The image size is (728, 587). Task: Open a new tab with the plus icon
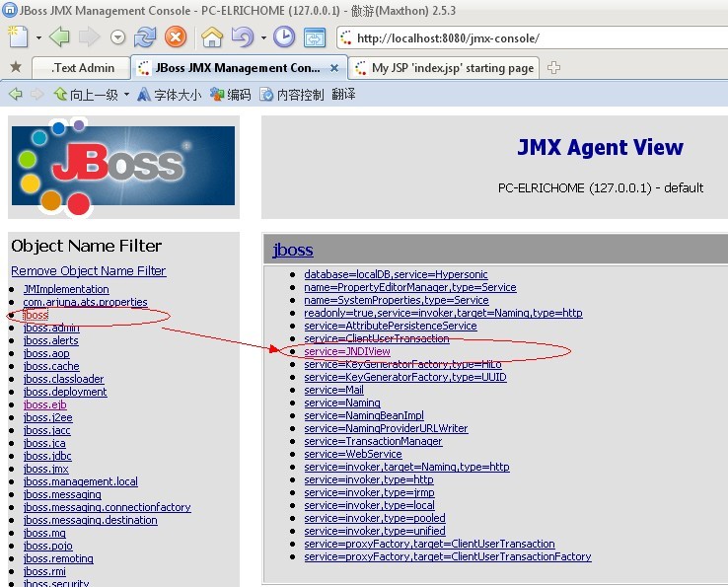pos(553,68)
